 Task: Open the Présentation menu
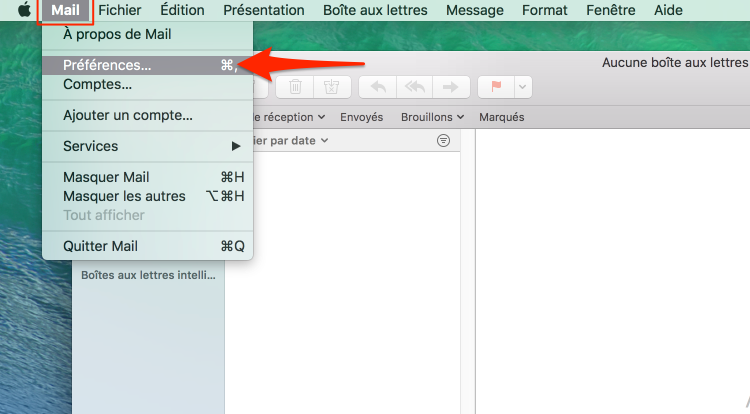click(264, 10)
